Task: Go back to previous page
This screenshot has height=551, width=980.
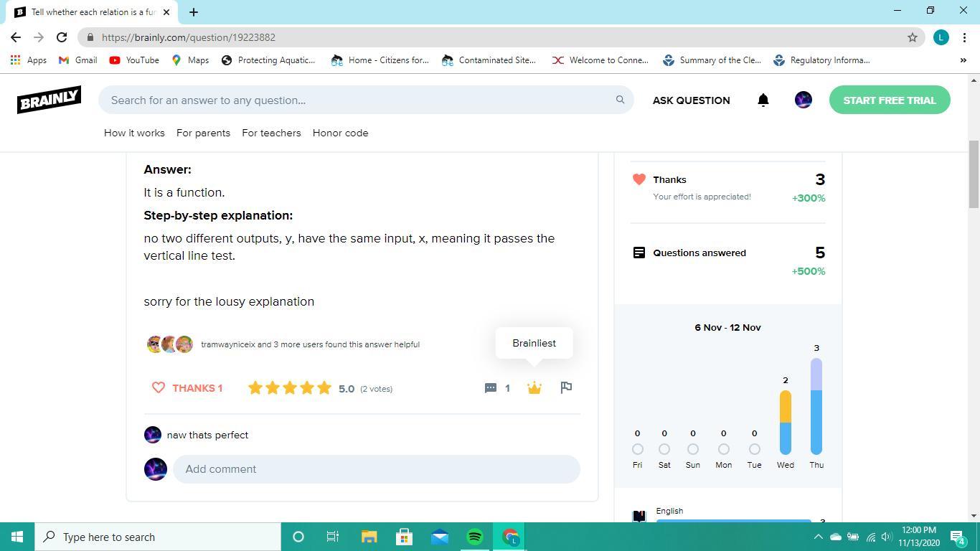Action: coord(16,37)
